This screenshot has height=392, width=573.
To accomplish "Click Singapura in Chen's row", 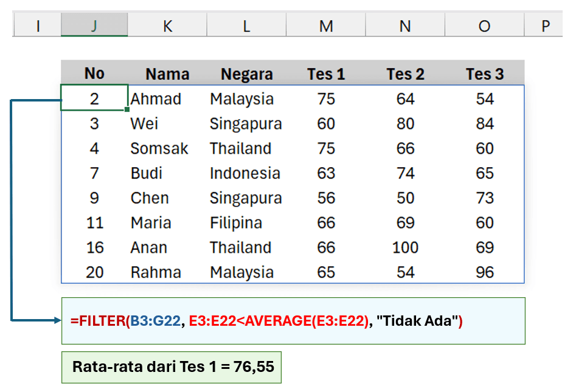I will (x=247, y=198).
